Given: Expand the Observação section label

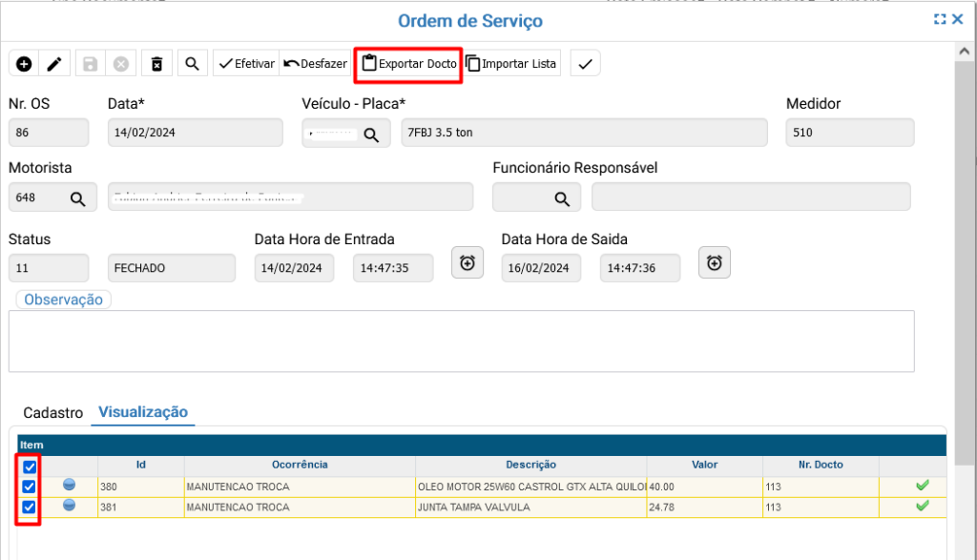Looking at the screenshot, I should [63, 300].
